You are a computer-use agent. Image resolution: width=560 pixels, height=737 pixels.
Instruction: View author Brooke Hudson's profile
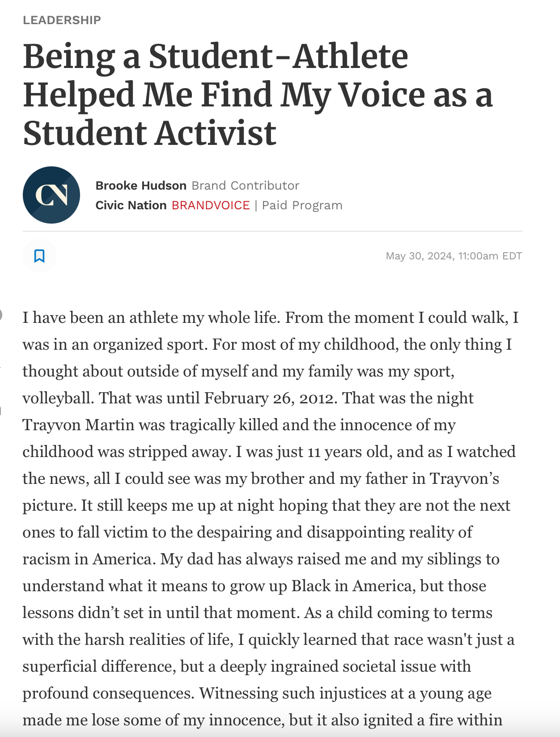coord(141,186)
